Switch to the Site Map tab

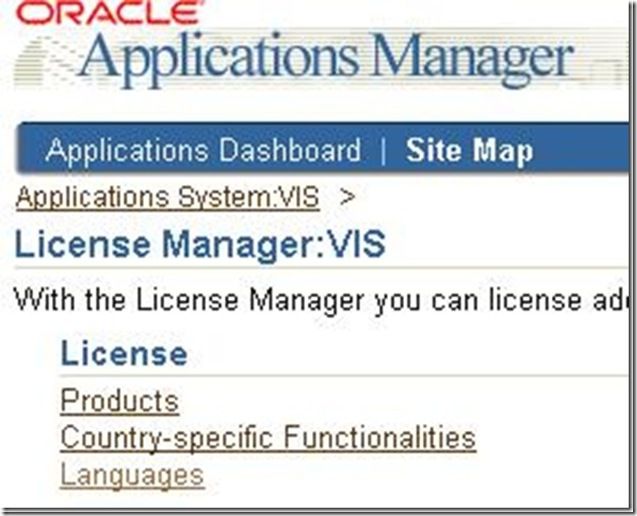point(469,151)
